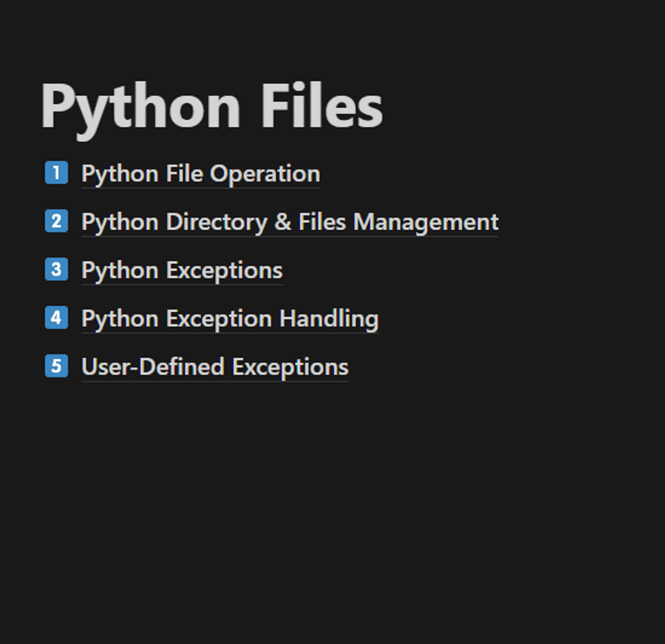Follow the User-Defined Exceptions link
Viewport: 665px width, 644px height.
tap(215, 367)
